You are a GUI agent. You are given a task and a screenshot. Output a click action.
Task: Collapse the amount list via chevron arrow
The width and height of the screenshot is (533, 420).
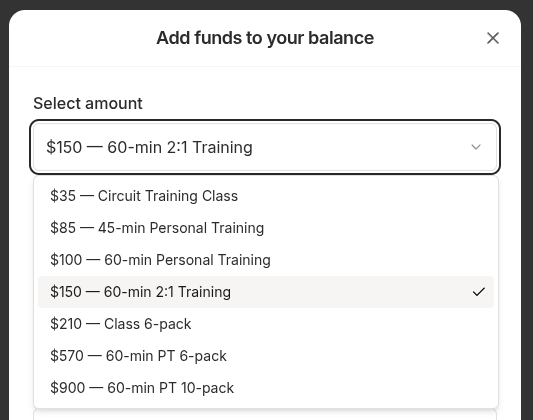[476, 147]
